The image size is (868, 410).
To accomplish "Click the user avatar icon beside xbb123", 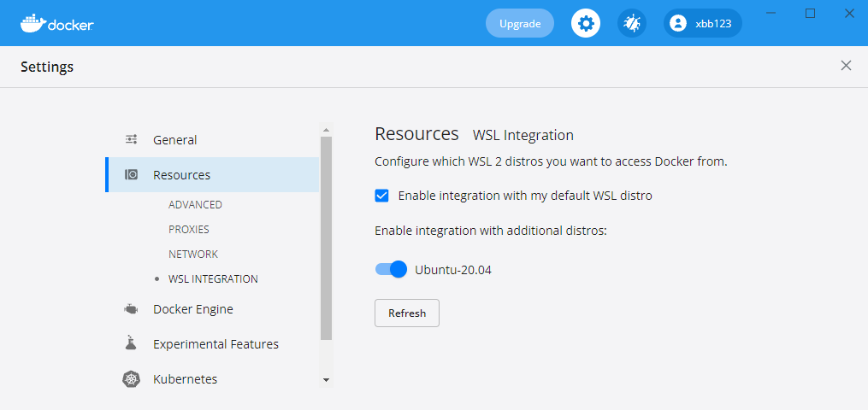I will (x=677, y=23).
